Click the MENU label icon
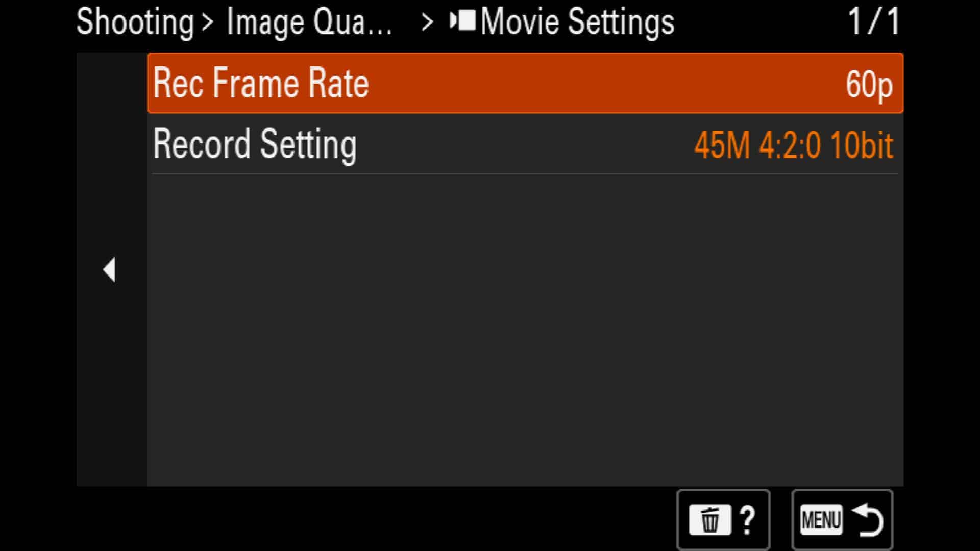 tap(821, 520)
